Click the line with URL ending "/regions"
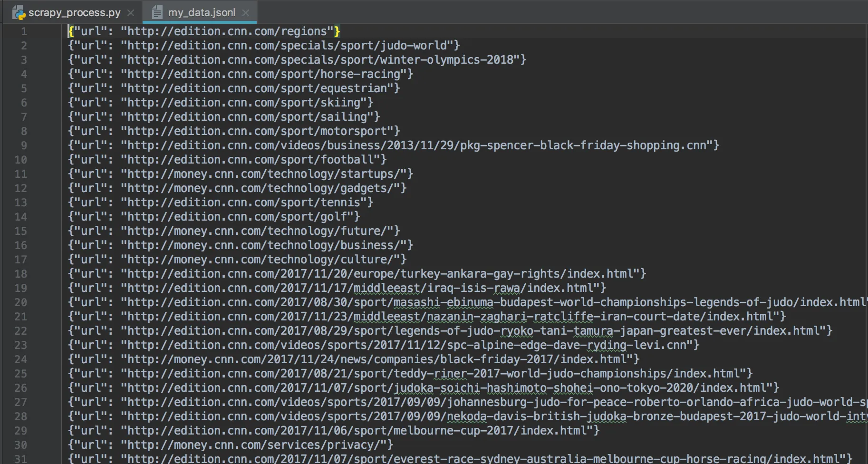The height and width of the screenshot is (464, 868). pos(204,31)
